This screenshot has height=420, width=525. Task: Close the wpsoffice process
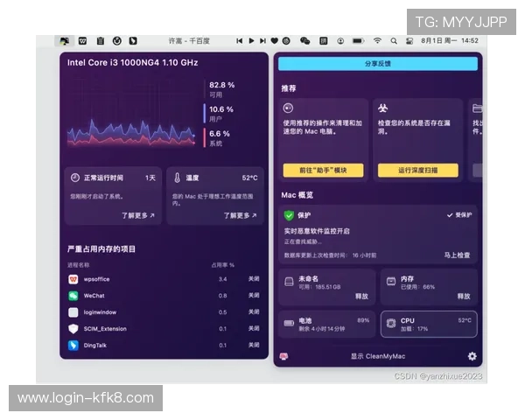tap(254, 278)
